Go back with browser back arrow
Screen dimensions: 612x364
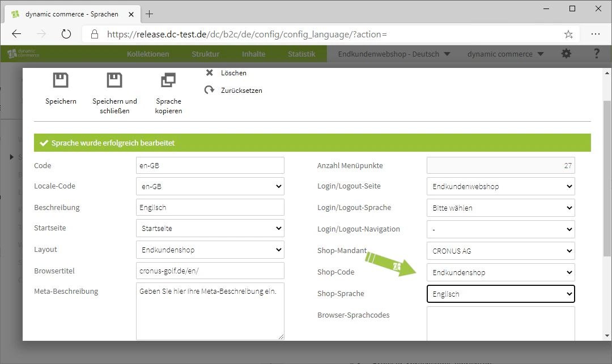pos(16,35)
